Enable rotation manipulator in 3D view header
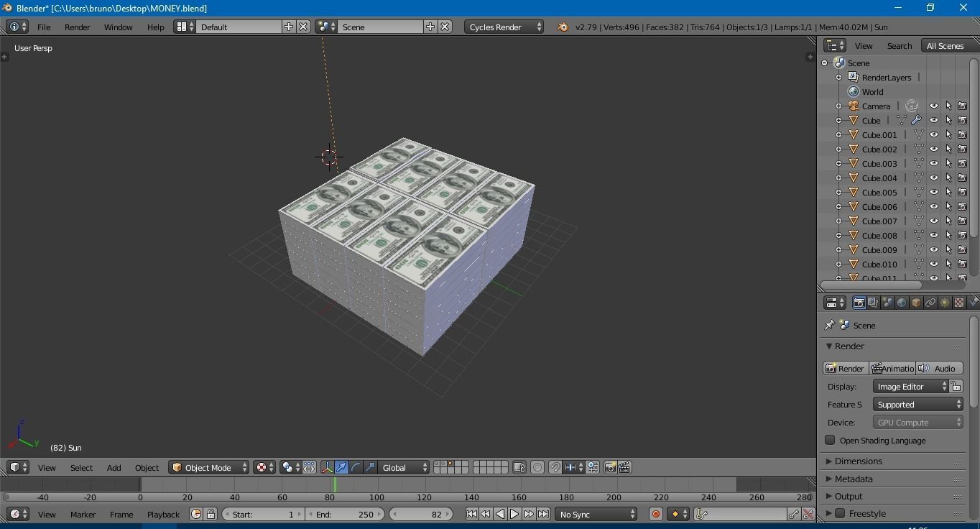 [356, 467]
